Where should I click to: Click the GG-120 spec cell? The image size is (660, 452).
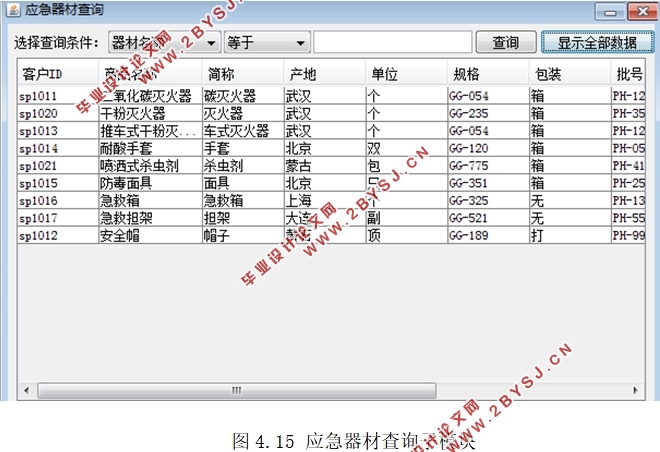point(488,148)
